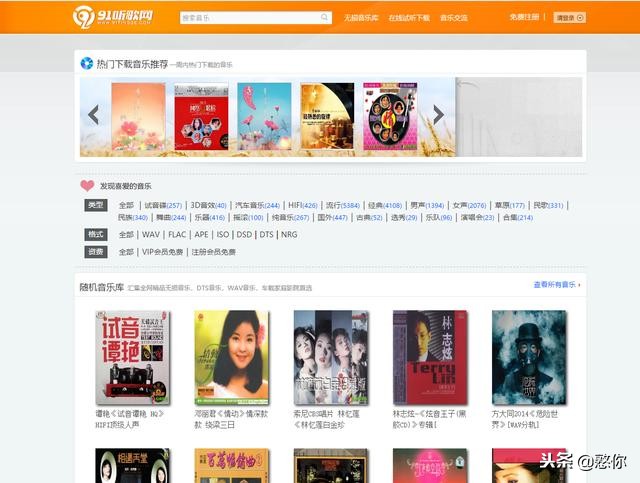The image size is (640, 483).
Task: Open the blue sky flower album in carousel
Action: (264, 116)
